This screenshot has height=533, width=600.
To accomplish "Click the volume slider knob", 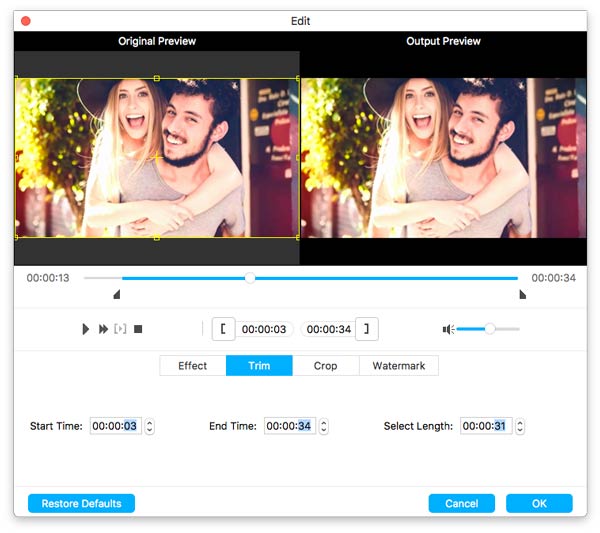I will [x=489, y=329].
